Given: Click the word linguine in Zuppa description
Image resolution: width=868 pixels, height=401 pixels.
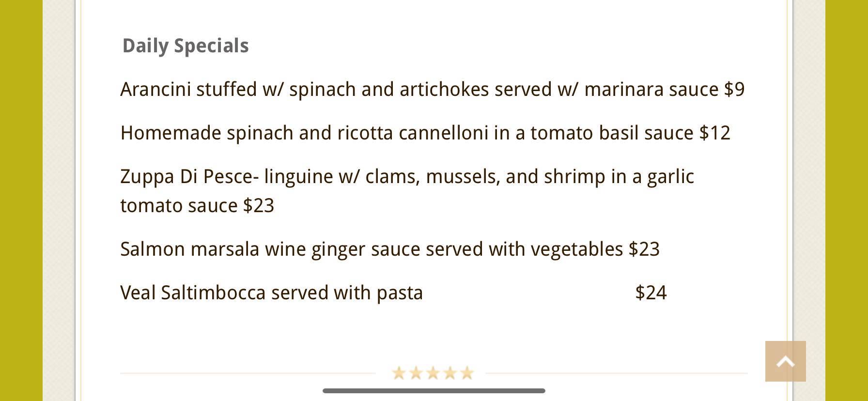Looking at the screenshot, I should (x=298, y=177).
